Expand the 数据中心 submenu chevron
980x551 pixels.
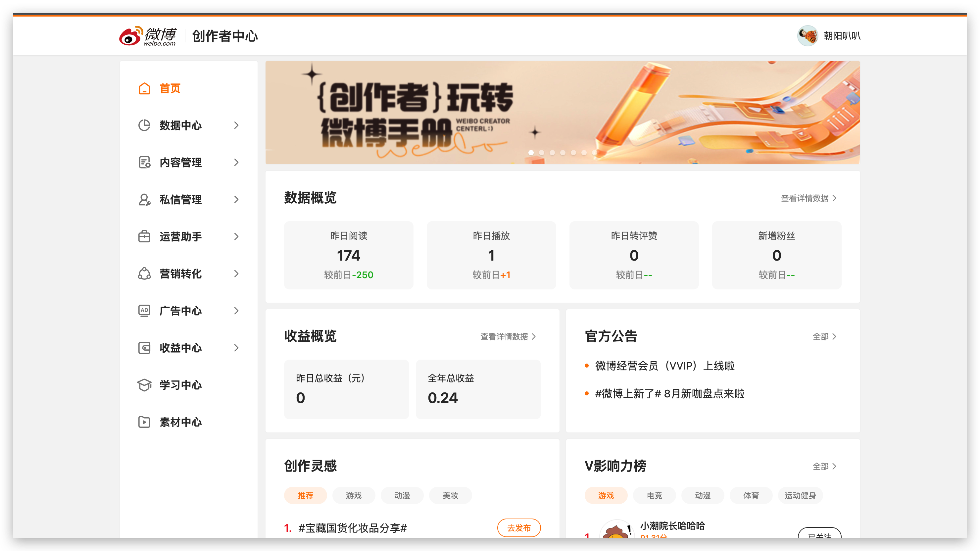(x=236, y=125)
